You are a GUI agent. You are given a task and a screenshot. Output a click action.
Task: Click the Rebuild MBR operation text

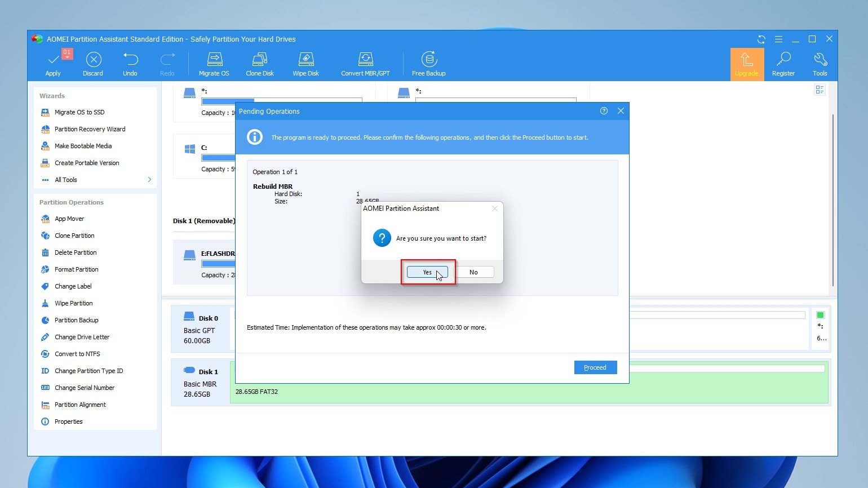click(x=273, y=187)
